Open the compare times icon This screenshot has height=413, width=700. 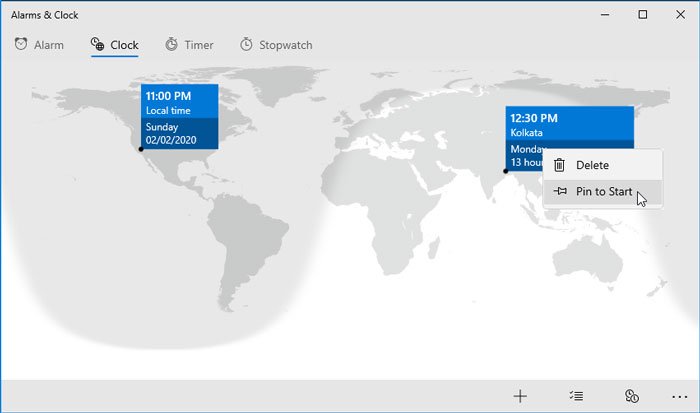coord(632,396)
